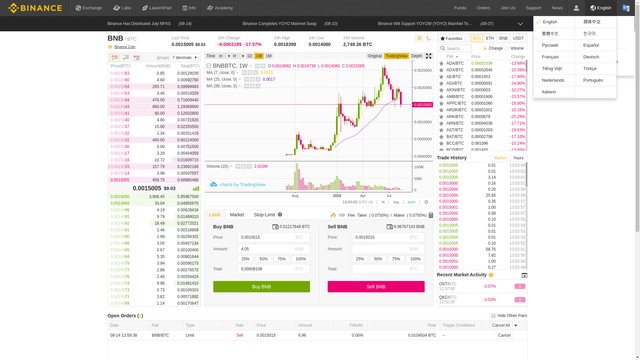
Task: Open the 7 decimals groups dropdown
Action: click(184, 58)
